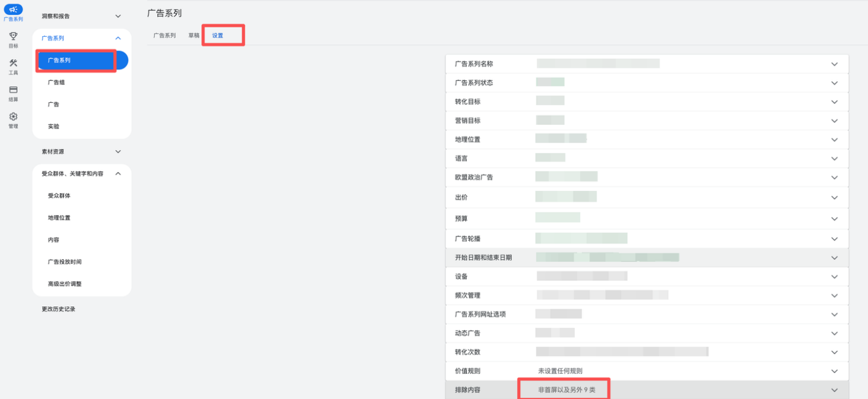Expand the 转化次数 row chevron
Screen dimensions: 868x399
[x=834, y=352]
